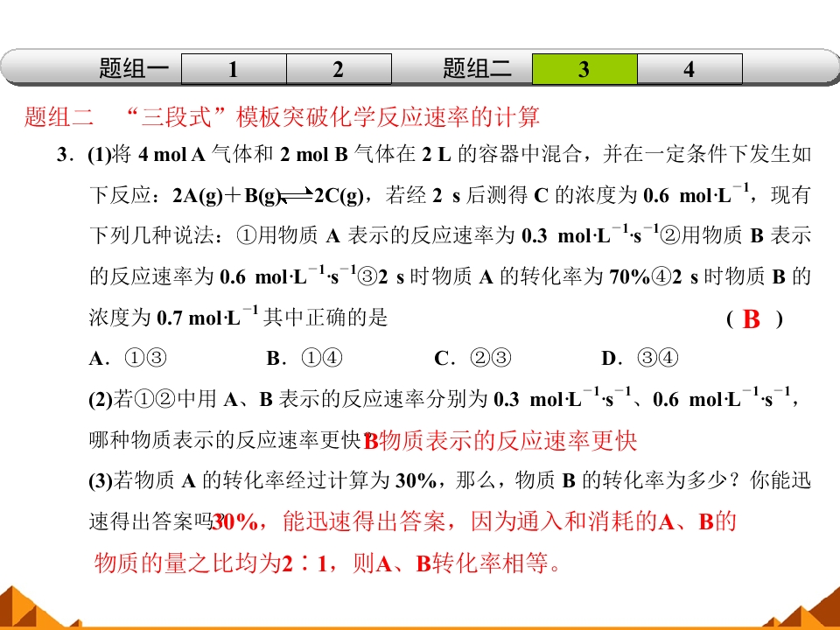Image resolution: width=840 pixels, height=630 pixels.
Task: Click question (3) text about 30% conversion
Action: coord(450,500)
